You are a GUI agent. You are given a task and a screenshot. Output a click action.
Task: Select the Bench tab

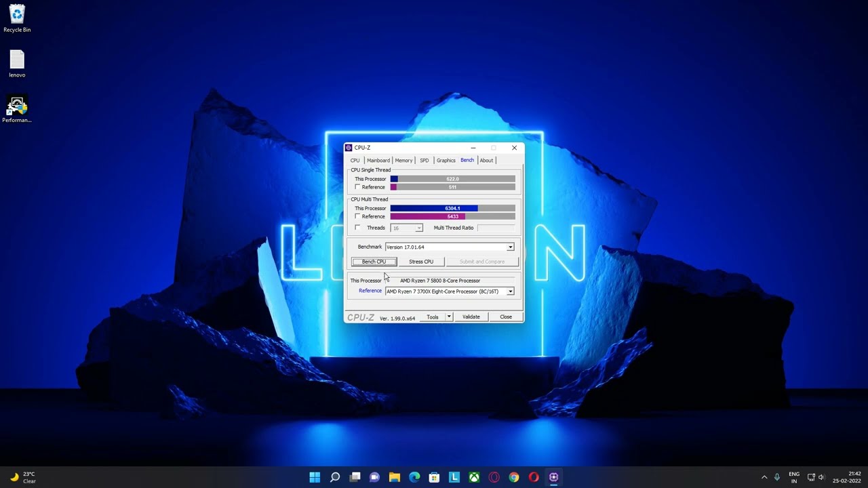467,160
